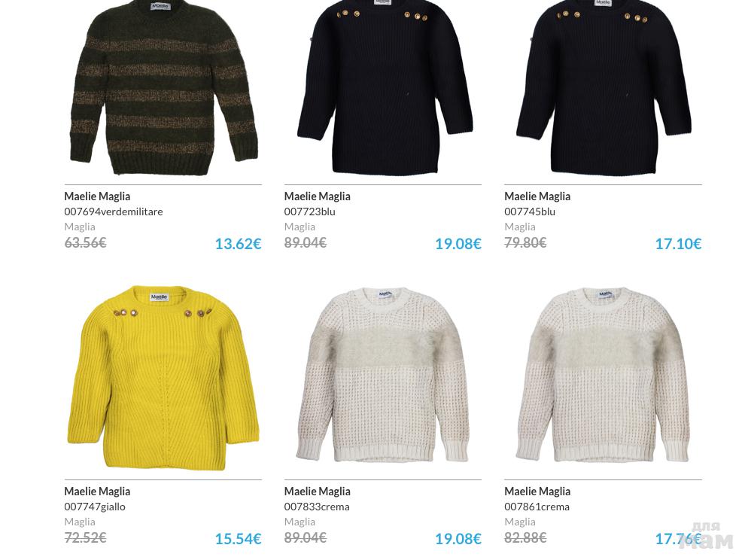
Task: Select product code 007747giallo
Action: tap(95, 507)
